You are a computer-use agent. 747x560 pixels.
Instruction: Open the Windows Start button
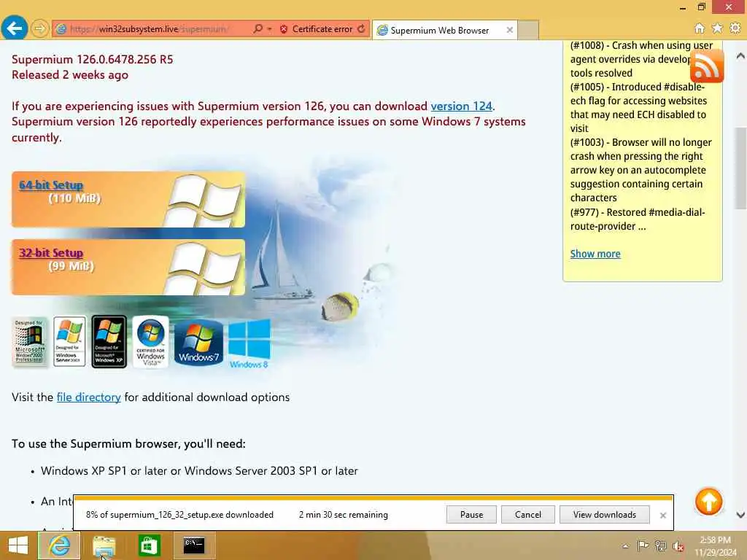(x=18, y=545)
